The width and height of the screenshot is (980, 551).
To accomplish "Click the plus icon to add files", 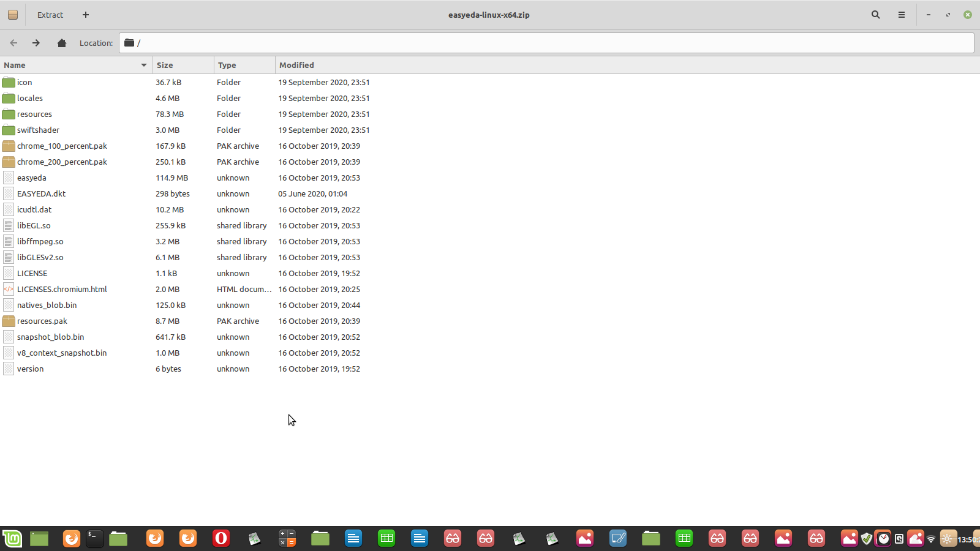I will pyautogui.click(x=86, y=15).
